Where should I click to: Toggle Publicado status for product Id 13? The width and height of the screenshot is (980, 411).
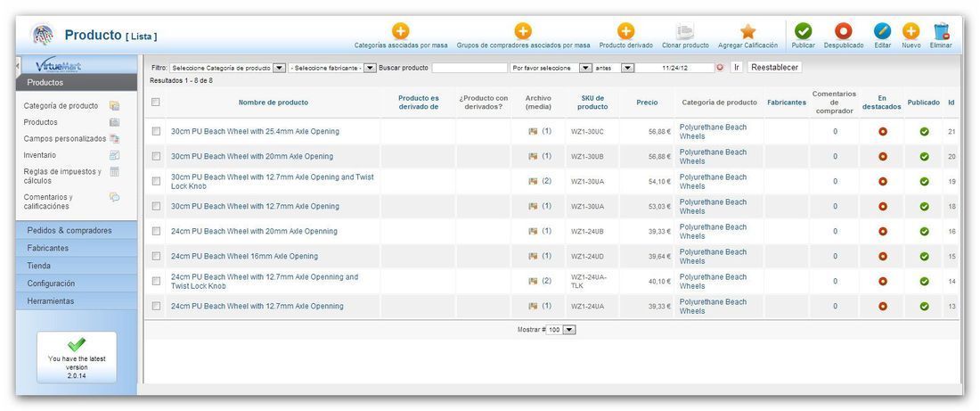[x=925, y=307]
